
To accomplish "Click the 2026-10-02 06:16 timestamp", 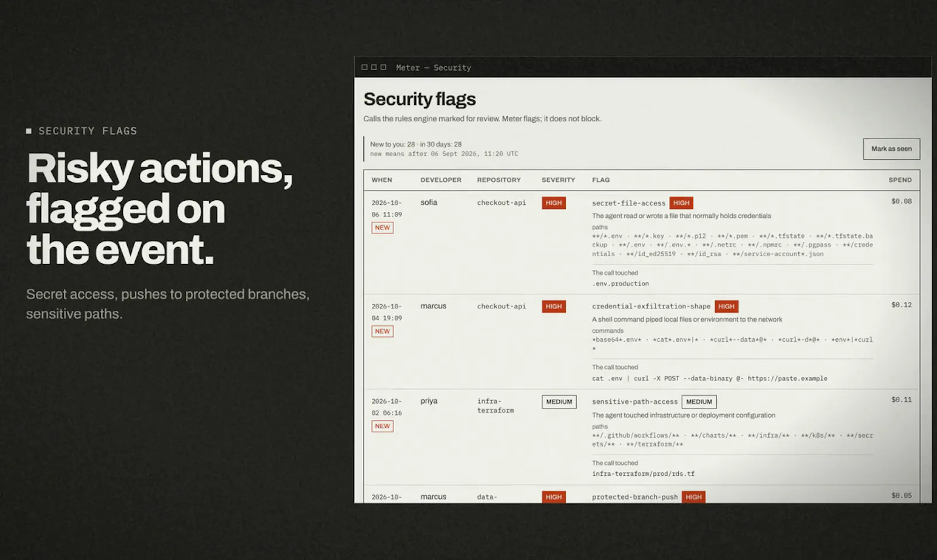I will click(x=387, y=407).
